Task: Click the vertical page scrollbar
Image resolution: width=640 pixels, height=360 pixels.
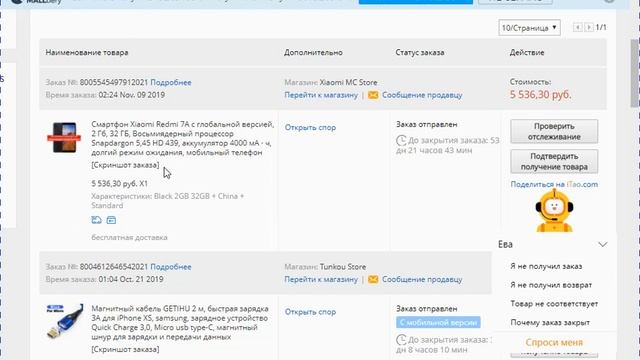Action: [x=635, y=73]
